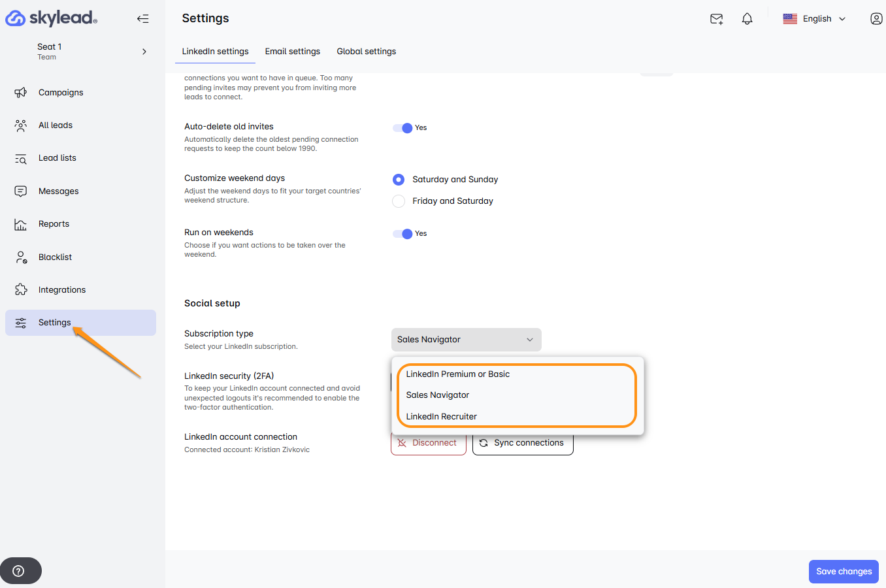Open the All leads people icon
Screen dimensions: 886x588
(21, 125)
